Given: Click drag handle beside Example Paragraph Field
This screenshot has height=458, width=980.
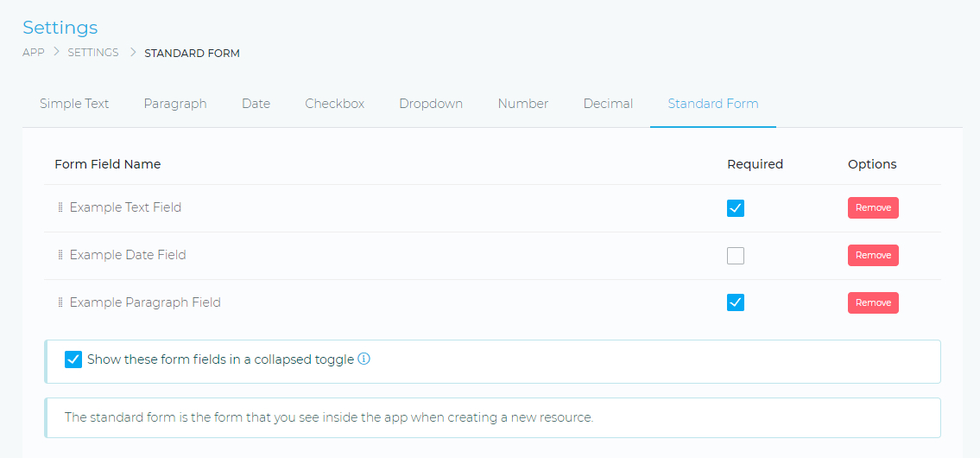Looking at the screenshot, I should coord(60,302).
